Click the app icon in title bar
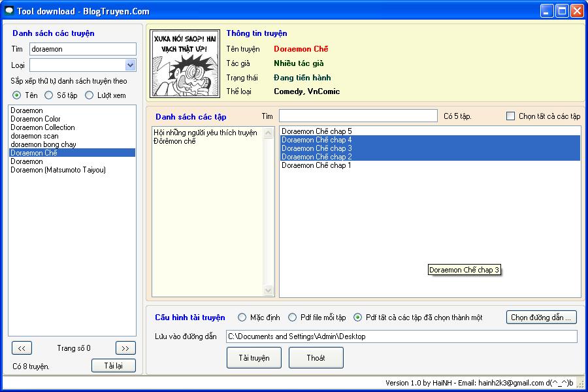 click(9, 10)
